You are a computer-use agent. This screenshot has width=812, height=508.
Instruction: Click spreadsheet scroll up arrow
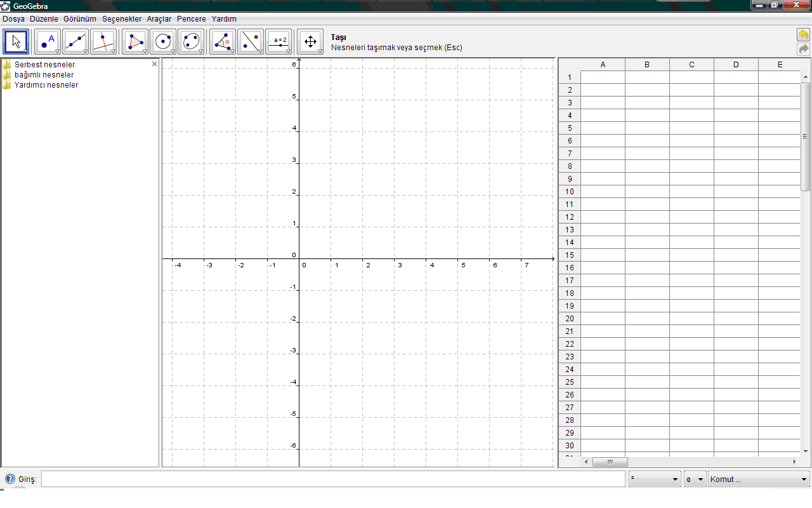click(x=806, y=76)
